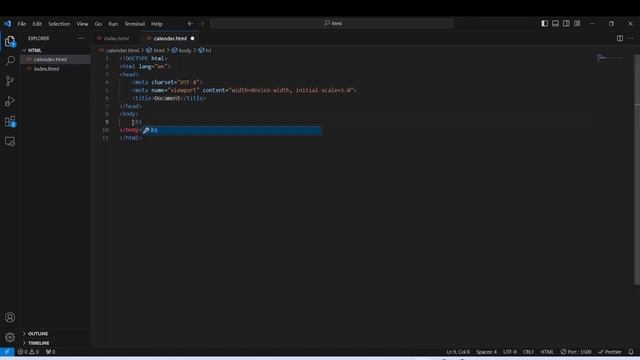The width and height of the screenshot is (640, 360).
Task: Open the Run menu
Action: (113, 24)
